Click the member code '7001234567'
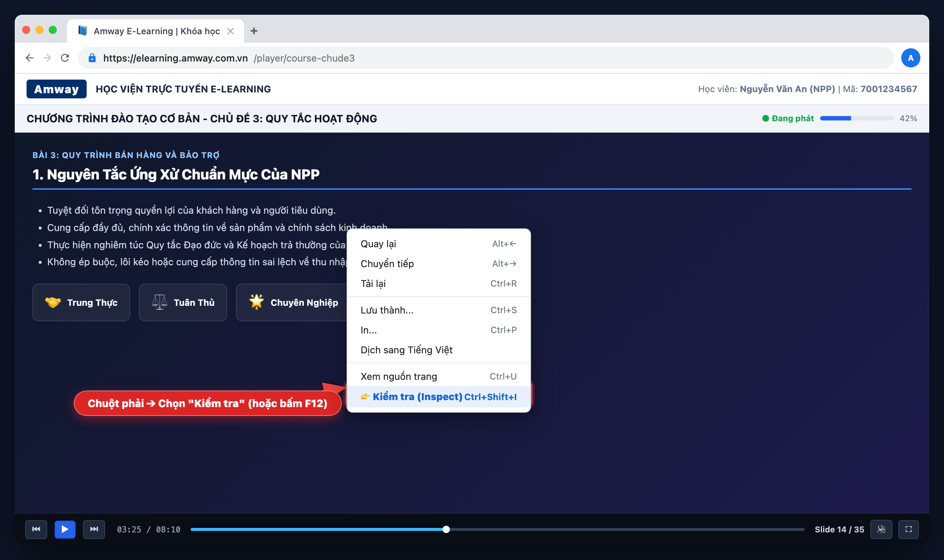944x560 pixels. 888,89
